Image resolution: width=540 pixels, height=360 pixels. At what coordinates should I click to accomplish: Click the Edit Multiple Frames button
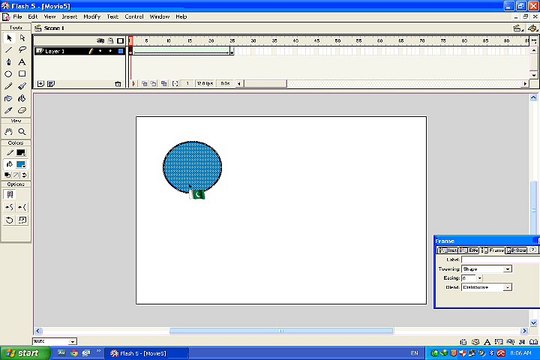pyautogui.click(x=164, y=83)
